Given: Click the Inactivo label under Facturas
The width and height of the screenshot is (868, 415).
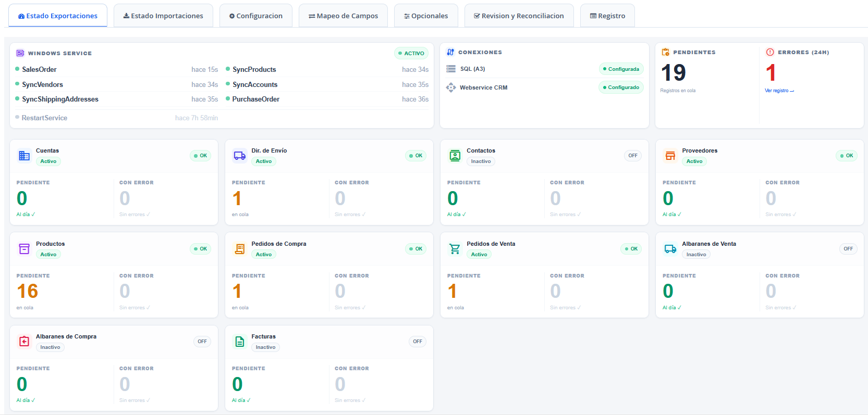Looking at the screenshot, I should tap(265, 347).
